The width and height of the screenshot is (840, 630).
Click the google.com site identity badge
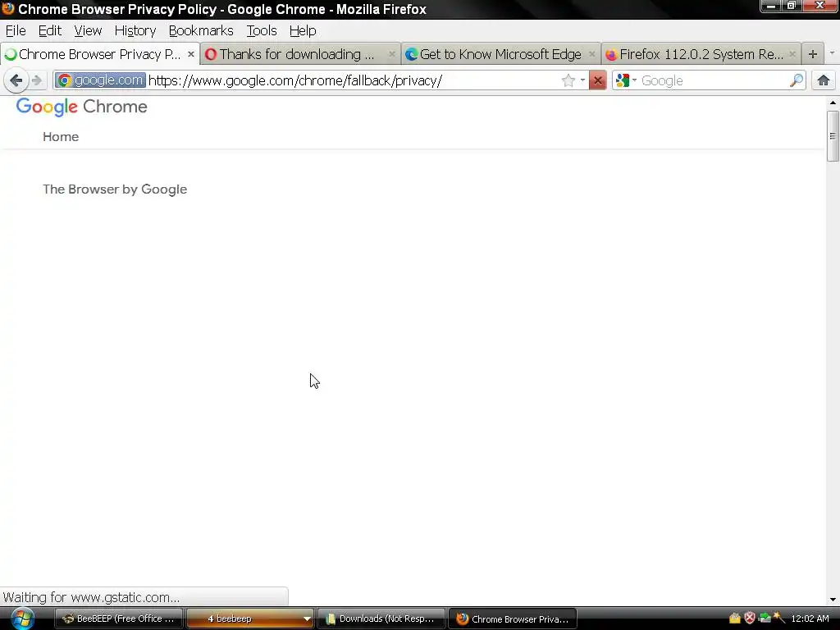99,80
